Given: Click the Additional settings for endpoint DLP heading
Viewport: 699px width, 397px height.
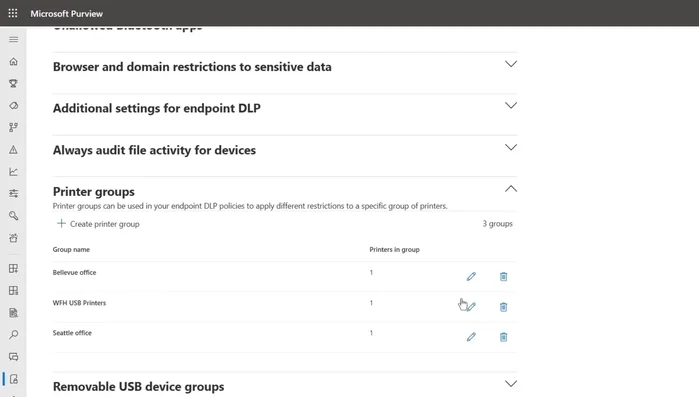Looking at the screenshot, I should tap(157, 108).
